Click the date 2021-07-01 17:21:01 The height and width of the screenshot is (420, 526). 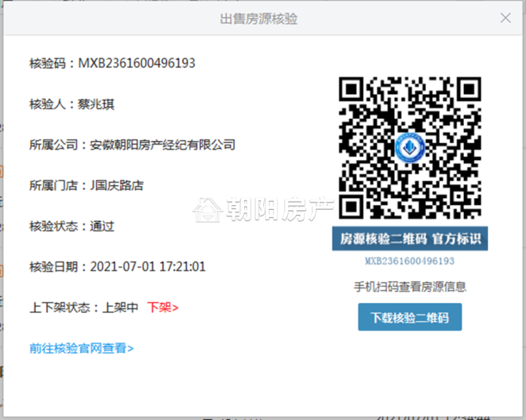tap(148, 267)
